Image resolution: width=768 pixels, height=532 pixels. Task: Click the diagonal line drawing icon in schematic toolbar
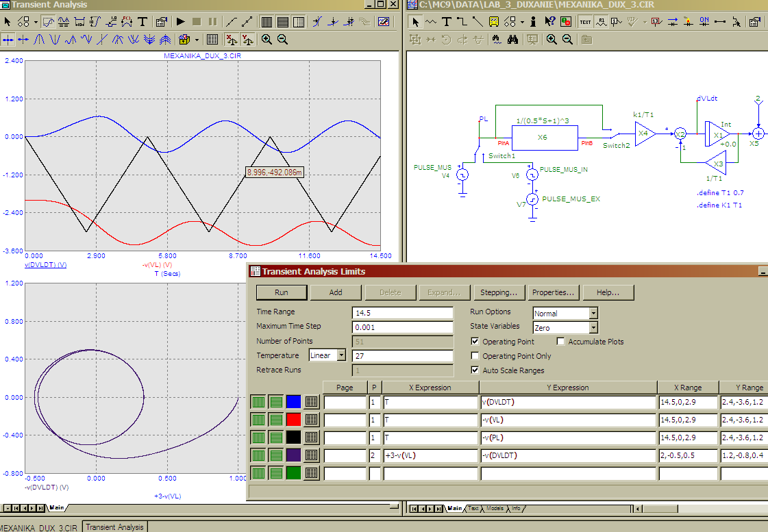(x=478, y=21)
